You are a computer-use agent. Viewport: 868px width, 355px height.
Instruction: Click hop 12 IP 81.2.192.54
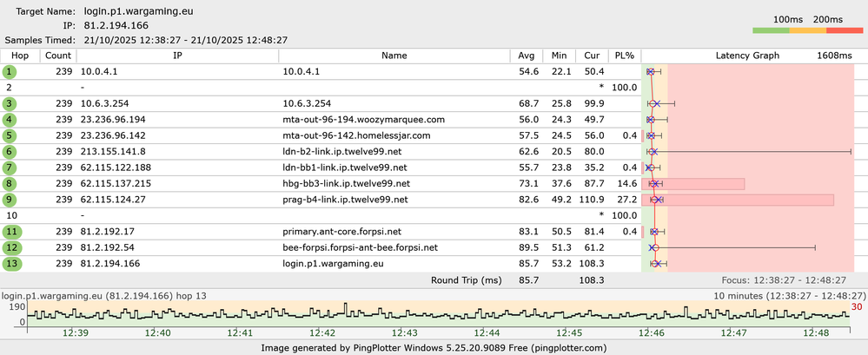tap(108, 247)
